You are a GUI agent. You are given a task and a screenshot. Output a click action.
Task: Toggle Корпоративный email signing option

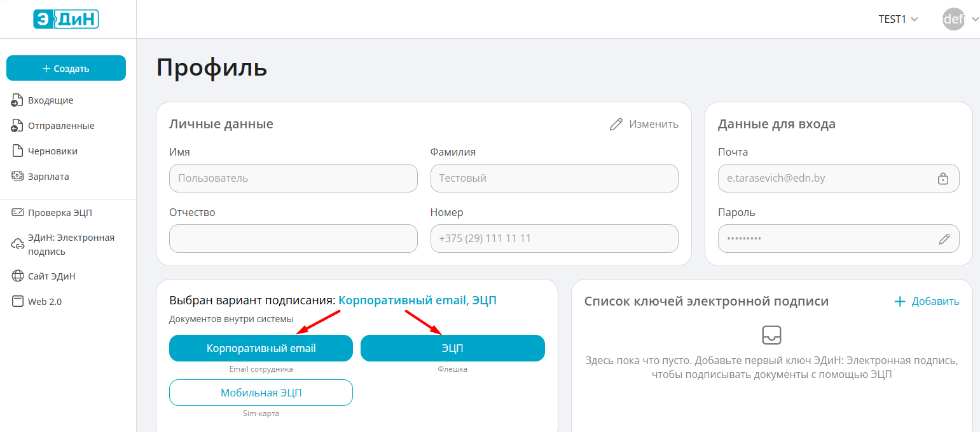click(x=261, y=348)
